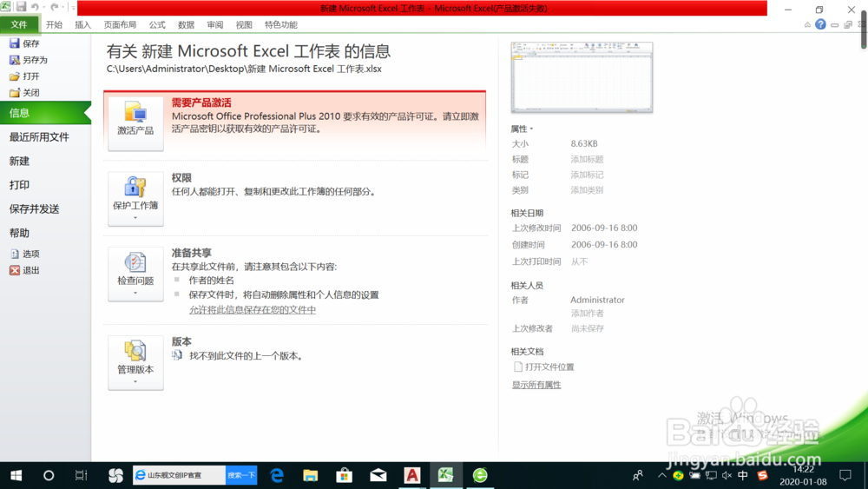
Task: Select 信息 (Info) in the backstage sidebar
Action: 45,113
